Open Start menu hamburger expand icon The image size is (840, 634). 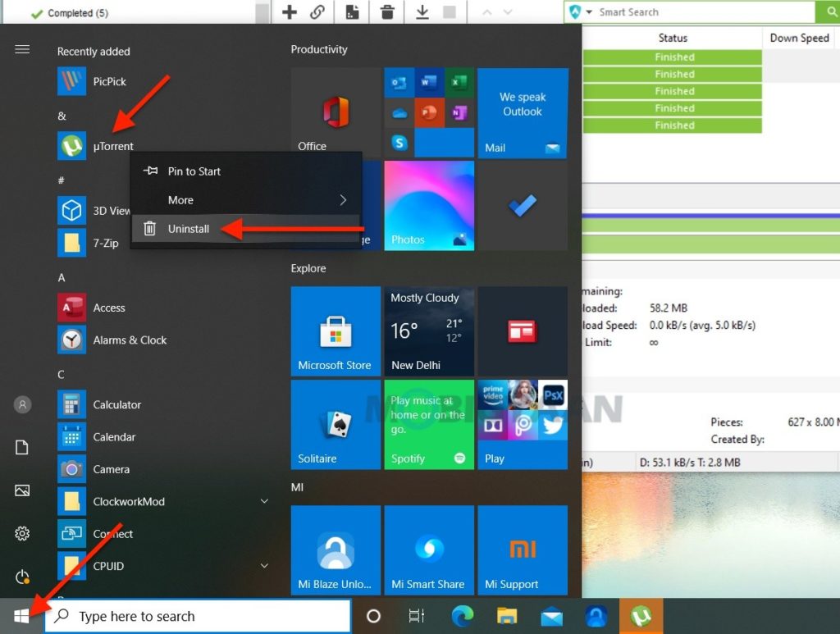click(x=22, y=49)
